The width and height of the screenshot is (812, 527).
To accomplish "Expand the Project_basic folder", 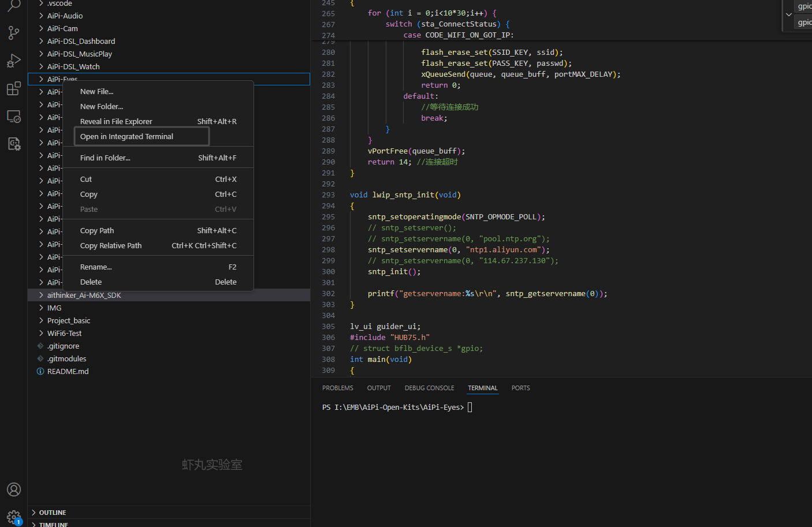I will click(x=41, y=320).
